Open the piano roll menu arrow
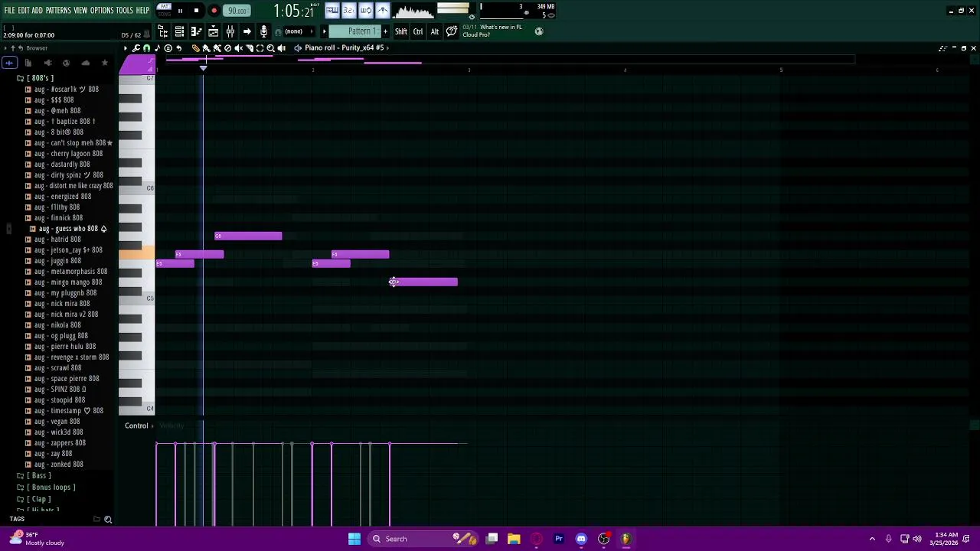Viewport: 980px width, 551px height. coord(125,47)
